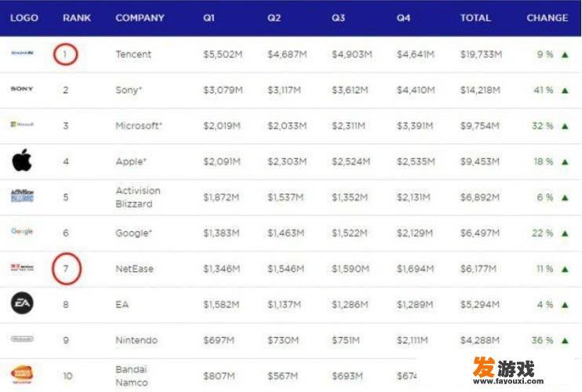Click the Activision Blizzard logo
582x392 pixels.
22,195
